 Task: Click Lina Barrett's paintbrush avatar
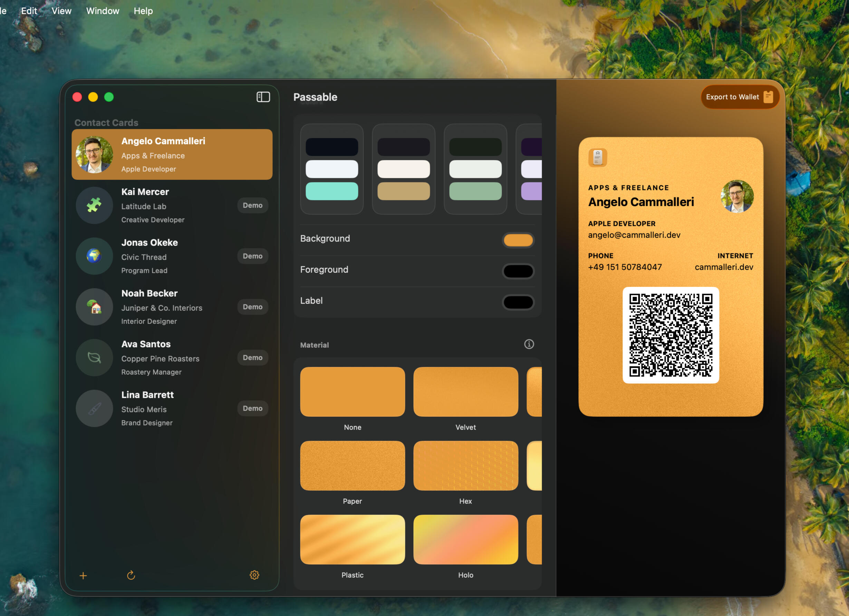94,408
